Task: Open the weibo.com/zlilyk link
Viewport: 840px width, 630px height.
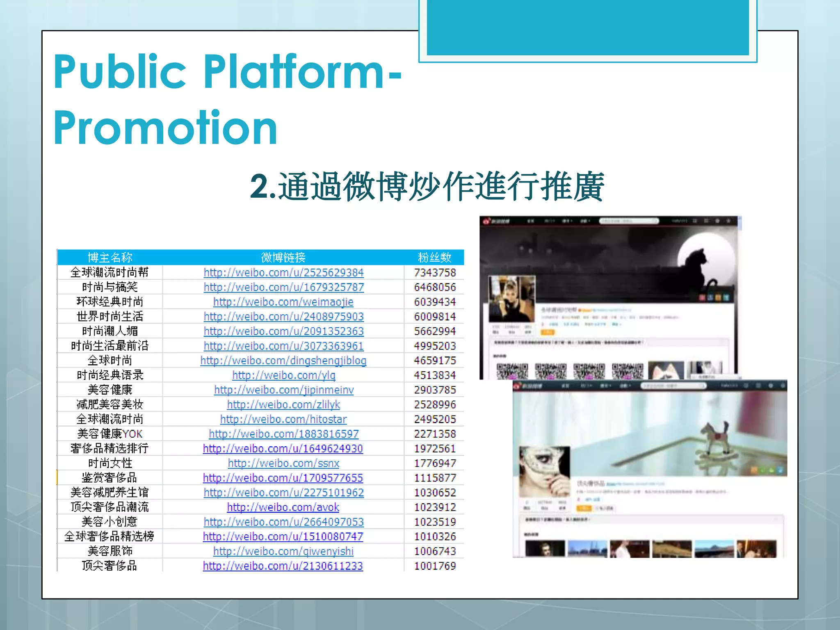Action: tap(283, 405)
